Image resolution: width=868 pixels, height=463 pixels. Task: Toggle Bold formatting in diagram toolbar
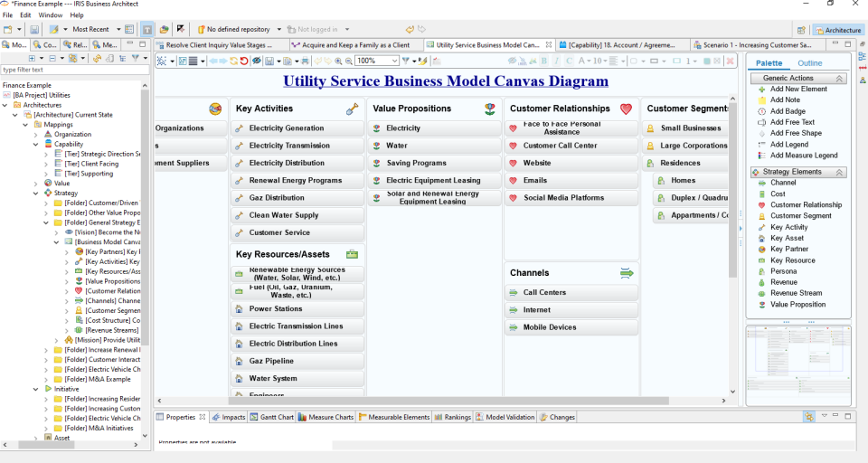(543, 61)
